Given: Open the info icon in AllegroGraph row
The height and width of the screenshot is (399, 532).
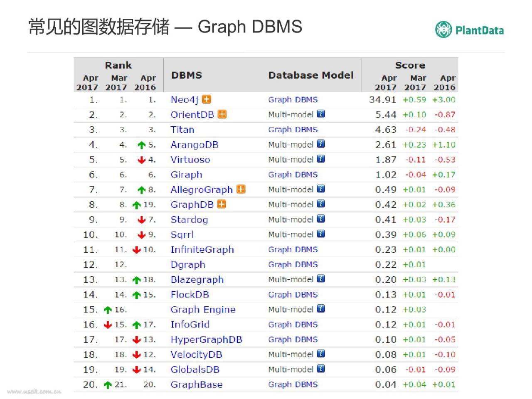Looking at the screenshot, I should click(x=321, y=189).
